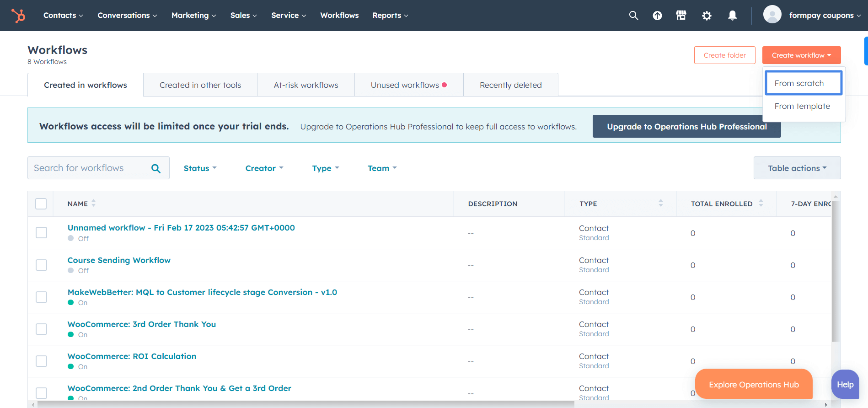Image resolution: width=868 pixels, height=408 pixels.
Task: Click Contact type in Course Sending row
Action: point(594,260)
